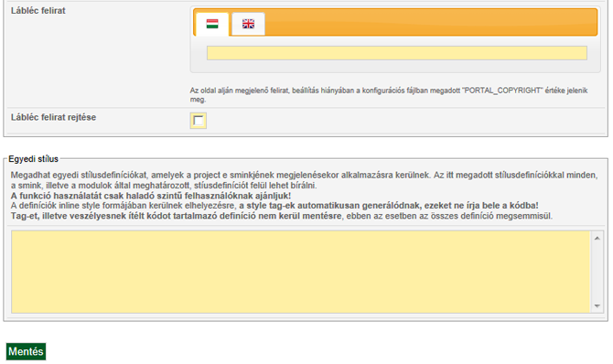The image size is (613, 364).
Task: Click the bold 'A funkció használatát' warning line
Action: click(x=151, y=196)
